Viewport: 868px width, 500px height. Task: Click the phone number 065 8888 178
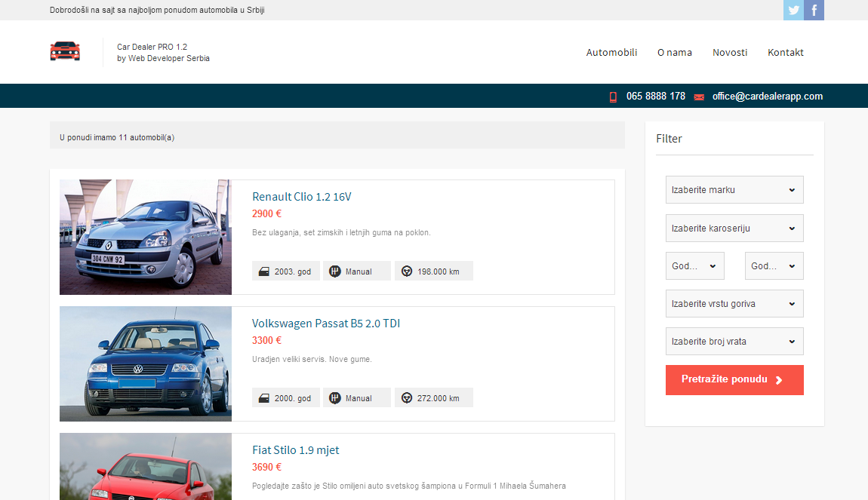pos(655,97)
